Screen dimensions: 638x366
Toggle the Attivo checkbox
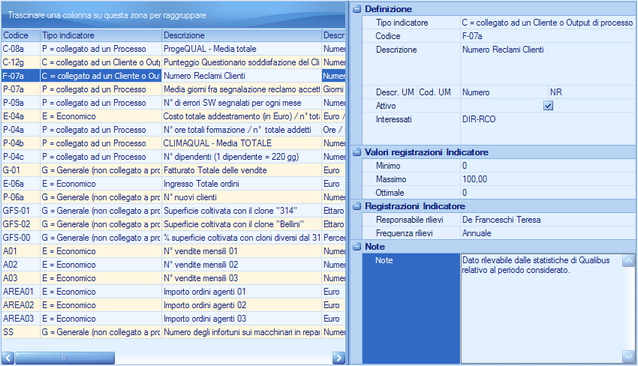pos(548,106)
